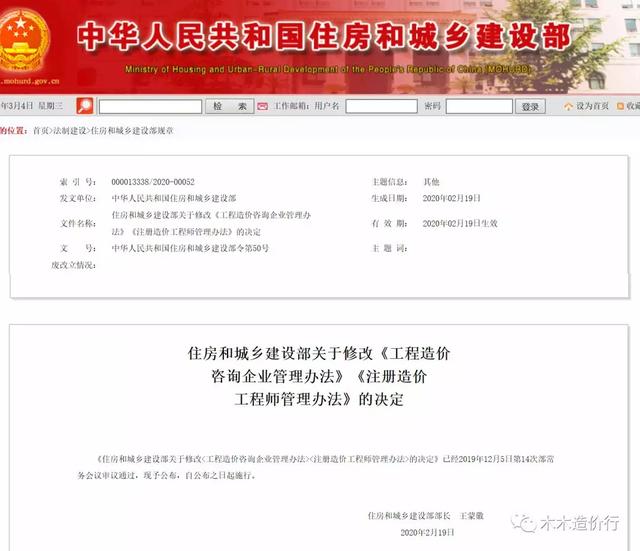Viewport: 640px width, 551px height.
Task: Open the 住房和城乡建设部规章 breadcrumb link
Action: tap(132, 131)
